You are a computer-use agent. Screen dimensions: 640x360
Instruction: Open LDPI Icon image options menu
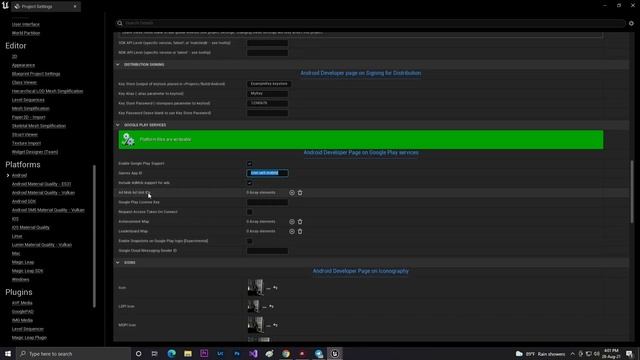[x=264, y=307]
